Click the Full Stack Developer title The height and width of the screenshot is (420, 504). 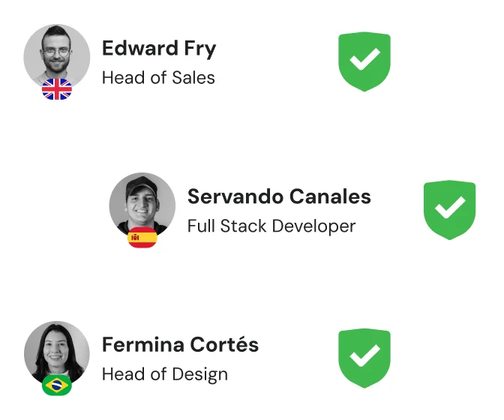pos(271,226)
